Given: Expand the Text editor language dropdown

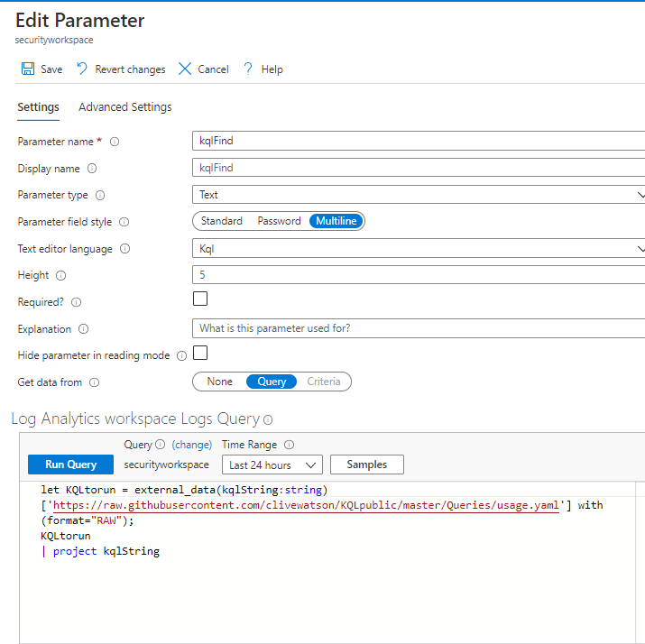Looking at the screenshot, I should [x=419, y=249].
